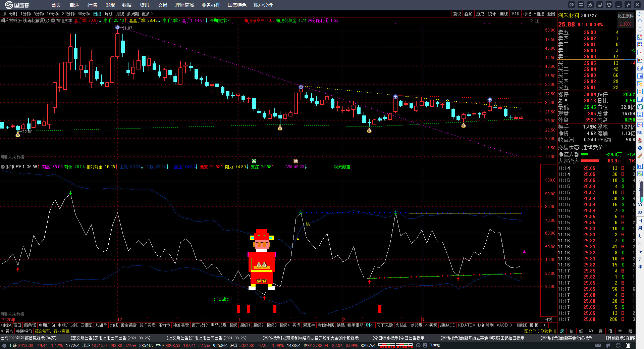Click the down arrow in right sidebar
Image resolution: width=644 pixels, height=349 pixels.
640,30
